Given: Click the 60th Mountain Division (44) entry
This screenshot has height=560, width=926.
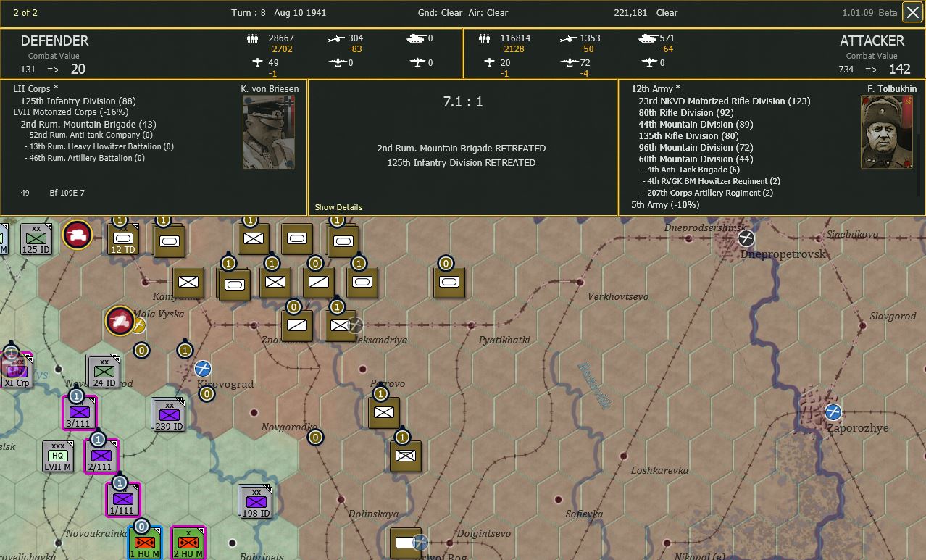Looking at the screenshot, I should pos(696,159).
